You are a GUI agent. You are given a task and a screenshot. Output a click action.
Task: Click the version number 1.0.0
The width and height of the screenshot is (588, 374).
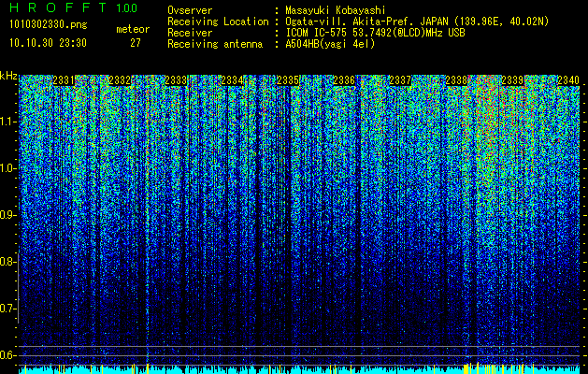pos(127,8)
